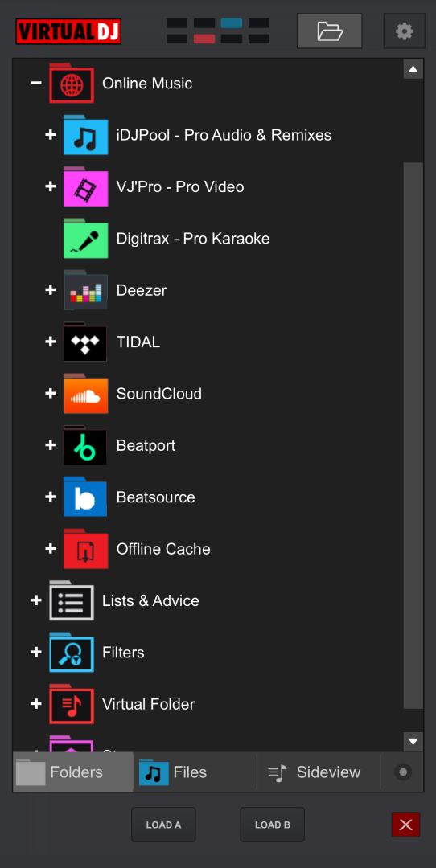Screen dimensions: 436x868
Task: Toggle the blue deck layout indicator
Action: 232,23
